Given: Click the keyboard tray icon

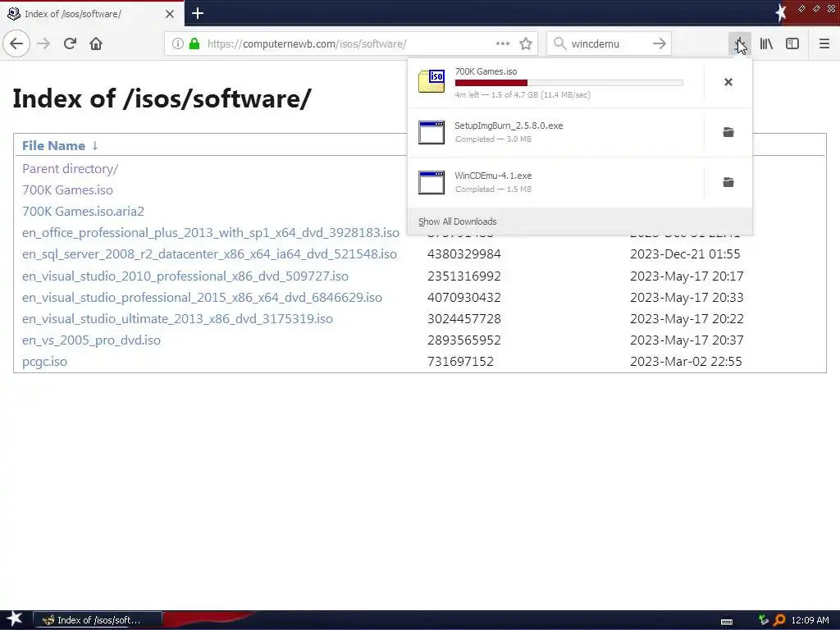Looking at the screenshot, I should (727, 622).
